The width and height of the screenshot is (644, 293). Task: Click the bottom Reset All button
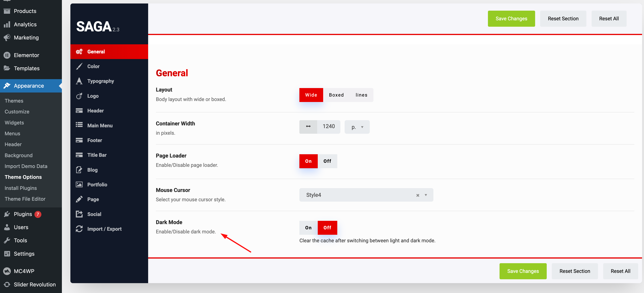(x=620, y=271)
